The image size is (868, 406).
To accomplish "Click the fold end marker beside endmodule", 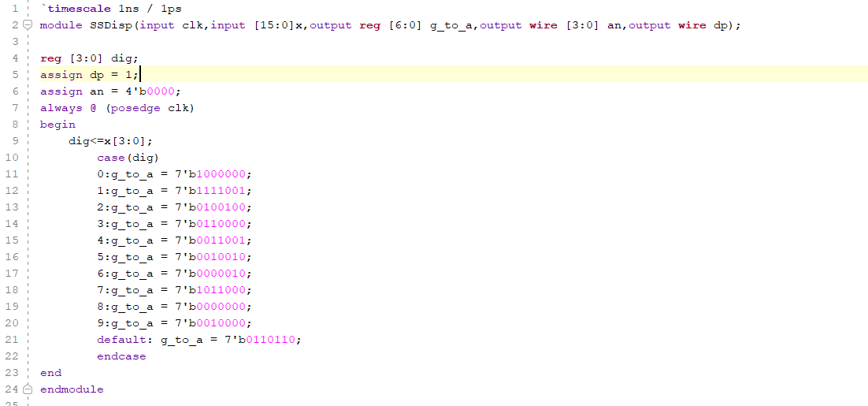I will (28, 389).
